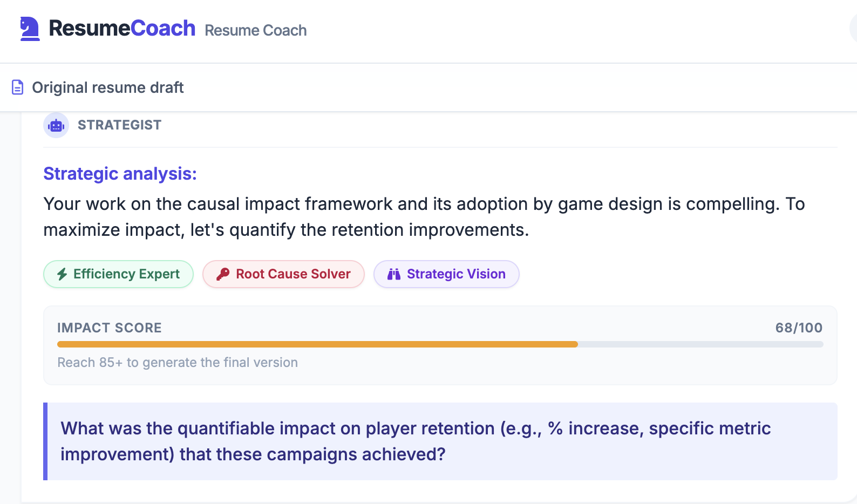
Task: Click the key icon on Root Cause Solver
Action: tap(222, 274)
